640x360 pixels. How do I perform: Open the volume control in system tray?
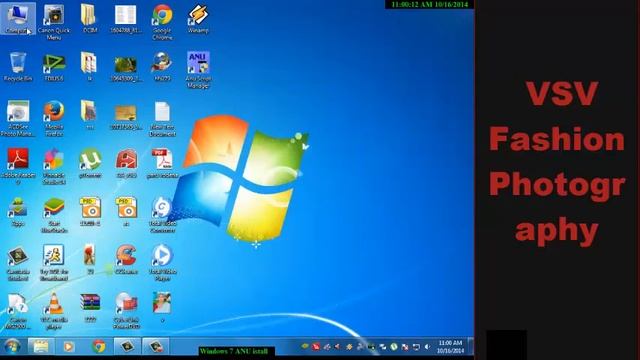(x=427, y=347)
